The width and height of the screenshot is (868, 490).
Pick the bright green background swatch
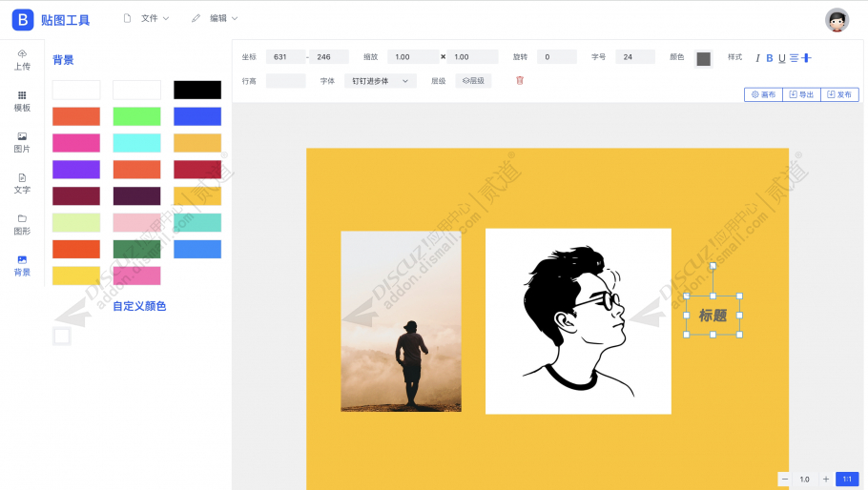coord(136,116)
